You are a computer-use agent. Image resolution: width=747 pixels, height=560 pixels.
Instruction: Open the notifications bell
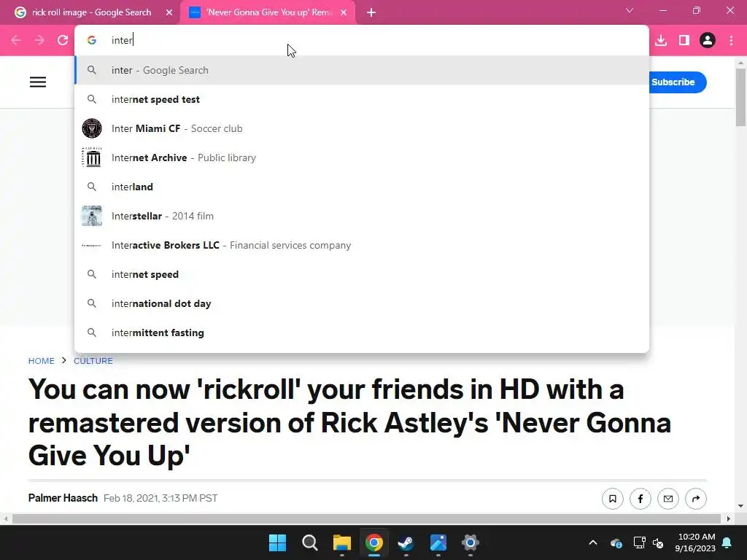coord(727,542)
